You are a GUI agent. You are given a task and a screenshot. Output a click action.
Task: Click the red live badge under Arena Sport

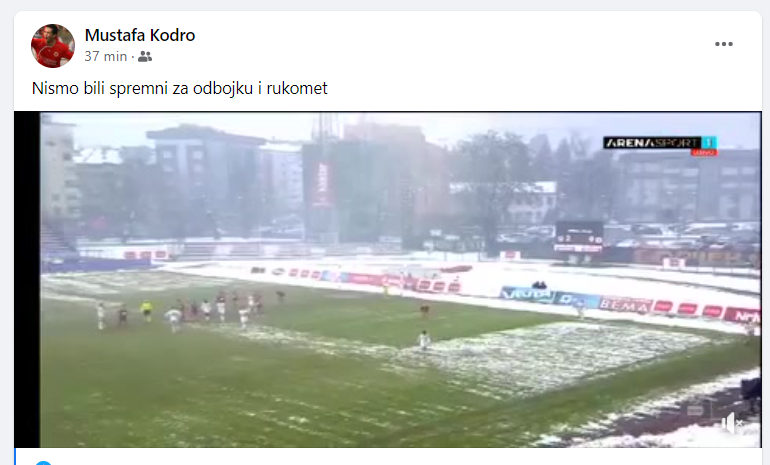pyautogui.click(x=704, y=153)
